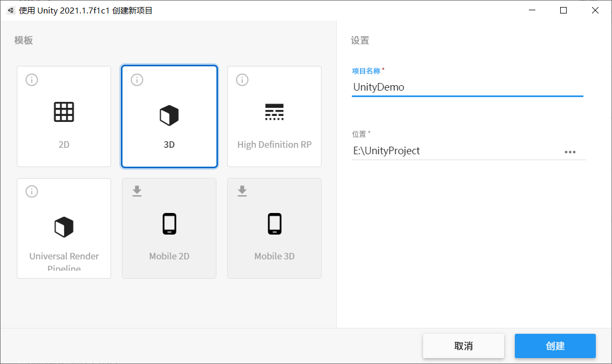Maximize the create project window
This screenshot has width=612, height=364.
click(x=563, y=10)
